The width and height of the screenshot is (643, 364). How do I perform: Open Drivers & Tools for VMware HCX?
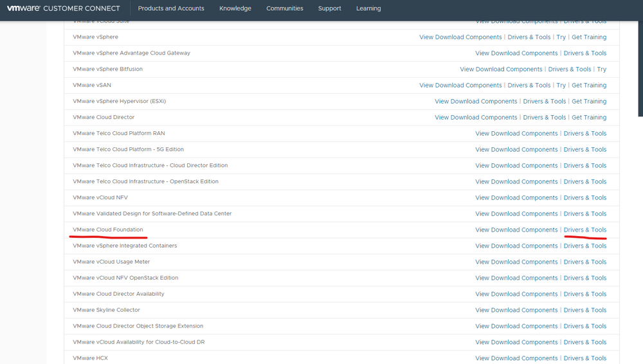click(x=584, y=358)
